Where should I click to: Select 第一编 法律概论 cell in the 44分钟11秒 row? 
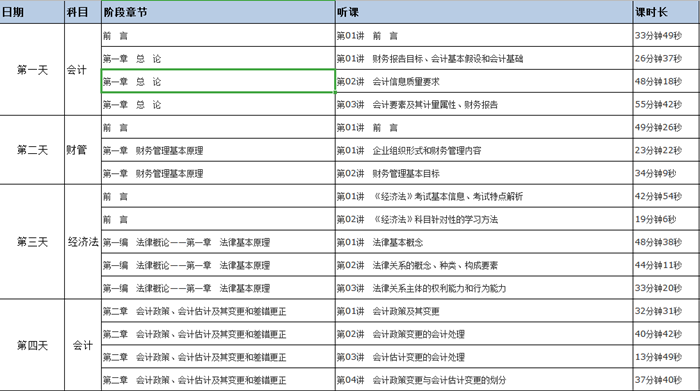218,265
